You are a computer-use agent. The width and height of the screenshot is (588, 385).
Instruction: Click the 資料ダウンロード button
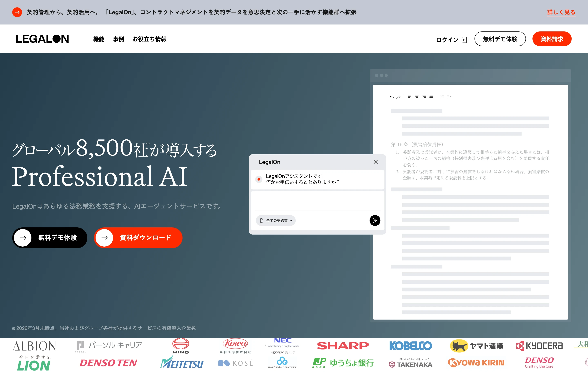138,238
